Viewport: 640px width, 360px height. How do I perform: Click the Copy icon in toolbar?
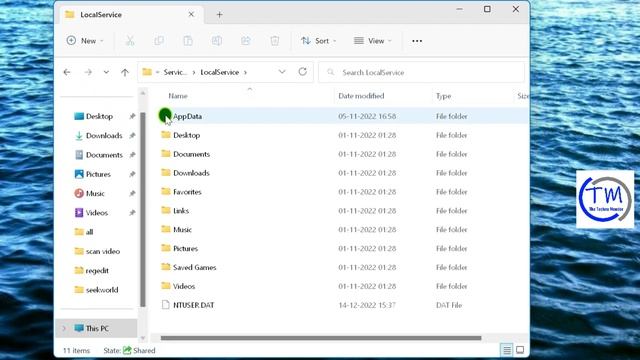(x=159, y=41)
